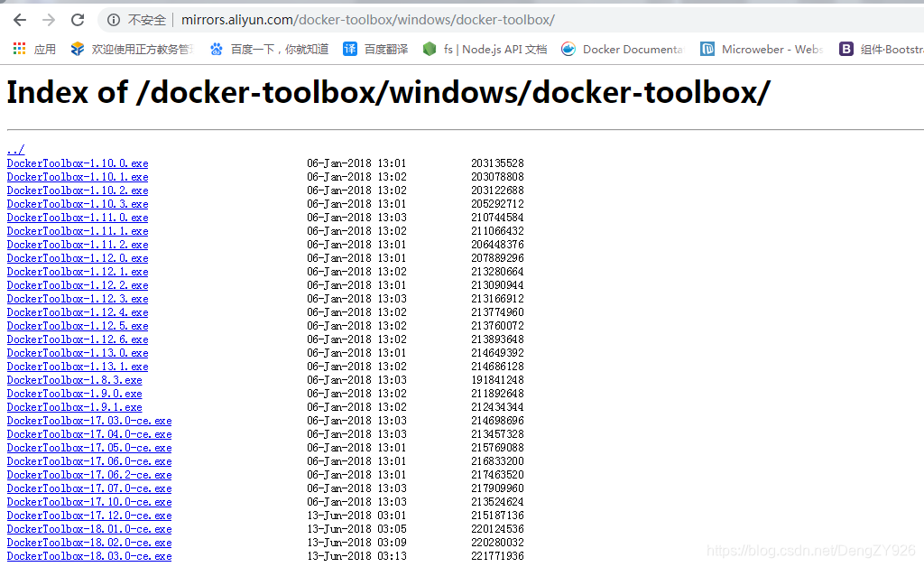Screen dimensions: 924x567
Task: Download DockerToolbox-18.02.0-ce.exe
Action: pyautogui.click(x=89, y=543)
